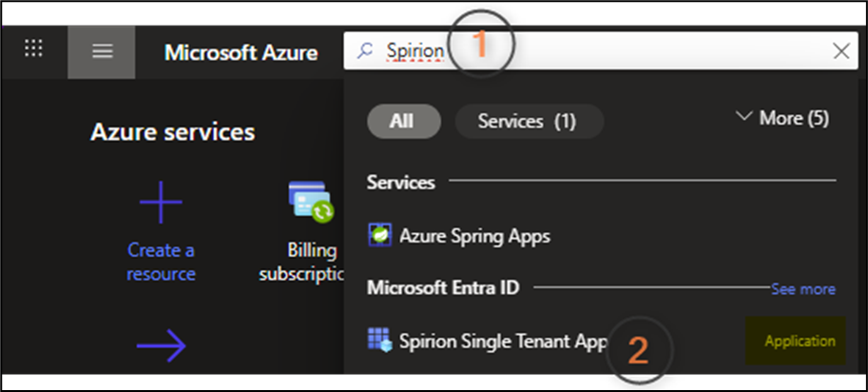The image size is (868, 392).
Task: Toggle the portal hamburger menu
Action: pyautogui.click(x=102, y=51)
